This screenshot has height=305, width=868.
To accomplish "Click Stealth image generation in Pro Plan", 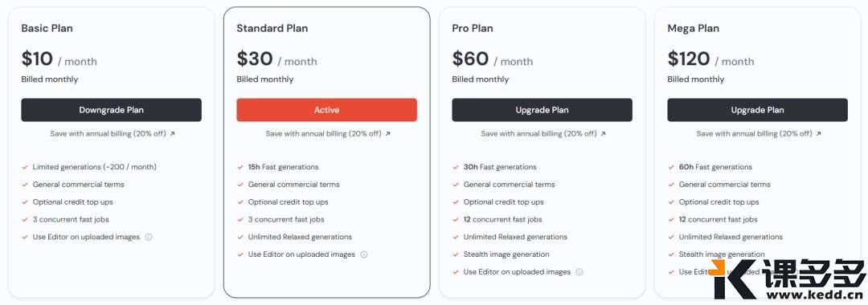I will [506, 254].
